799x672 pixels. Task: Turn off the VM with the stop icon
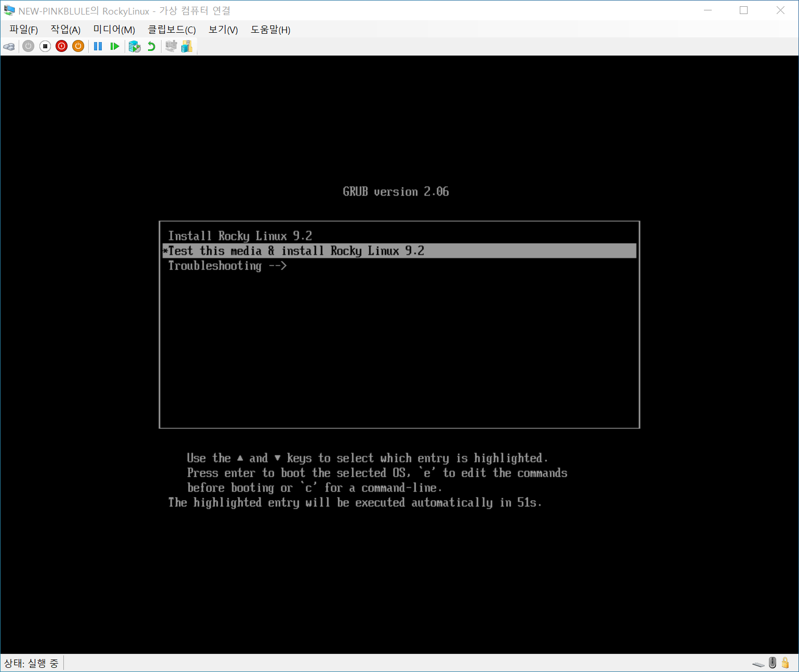tap(45, 46)
